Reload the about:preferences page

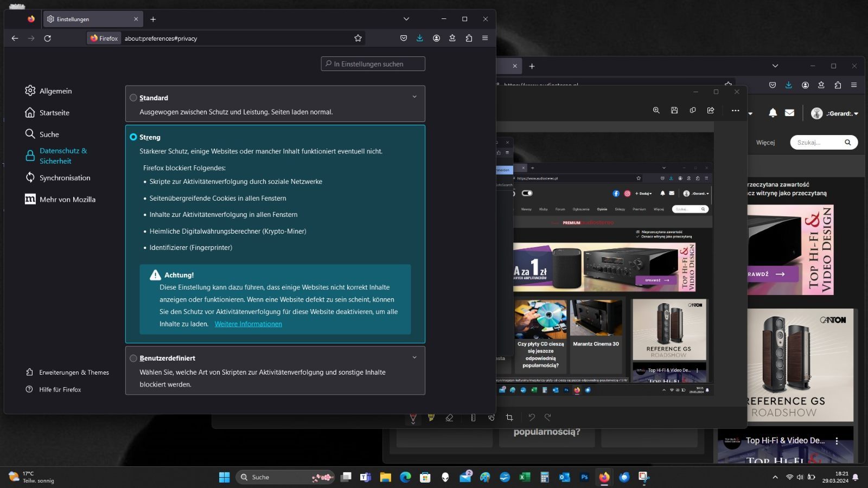pyautogui.click(x=47, y=38)
